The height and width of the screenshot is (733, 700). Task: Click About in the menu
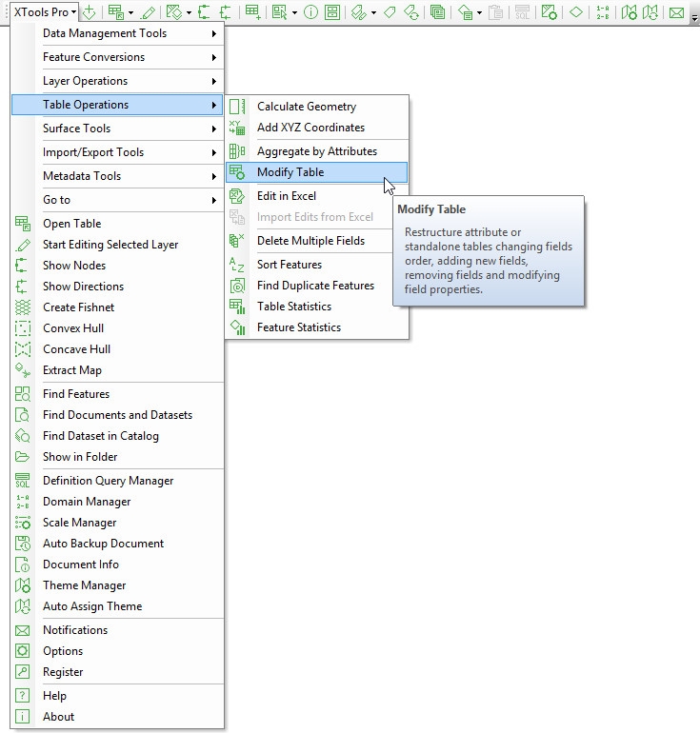click(118, 717)
